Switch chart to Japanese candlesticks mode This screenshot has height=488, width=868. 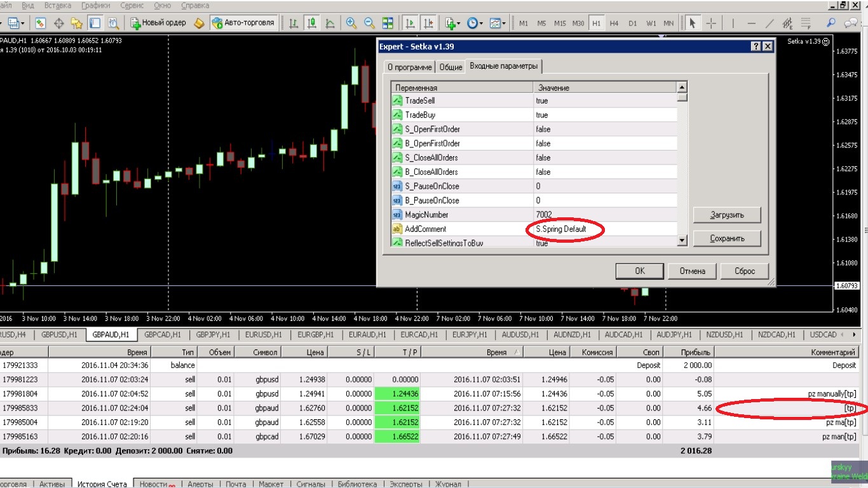[x=312, y=23]
